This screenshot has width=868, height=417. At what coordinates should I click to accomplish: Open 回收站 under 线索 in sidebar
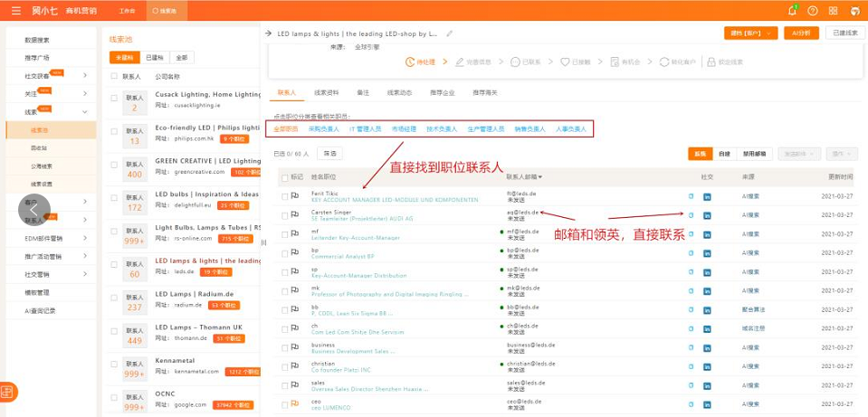[x=39, y=148]
